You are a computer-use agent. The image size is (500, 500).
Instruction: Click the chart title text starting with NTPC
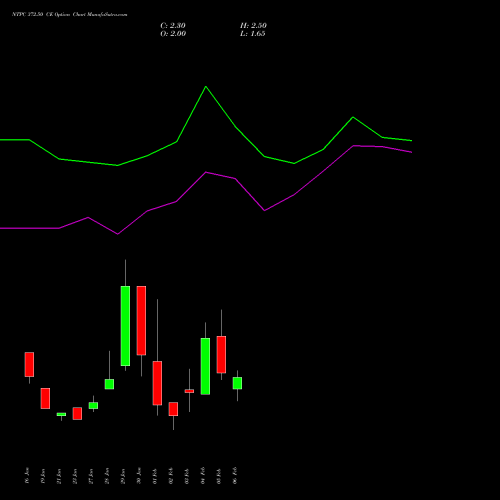70,15
